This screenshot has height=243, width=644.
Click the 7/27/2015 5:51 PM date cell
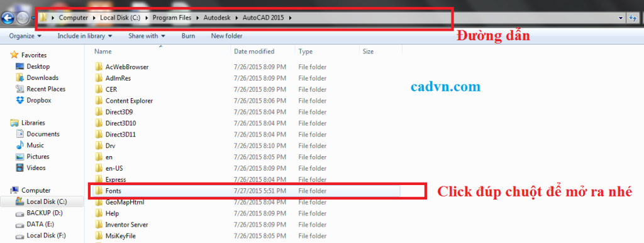[x=260, y=191]
